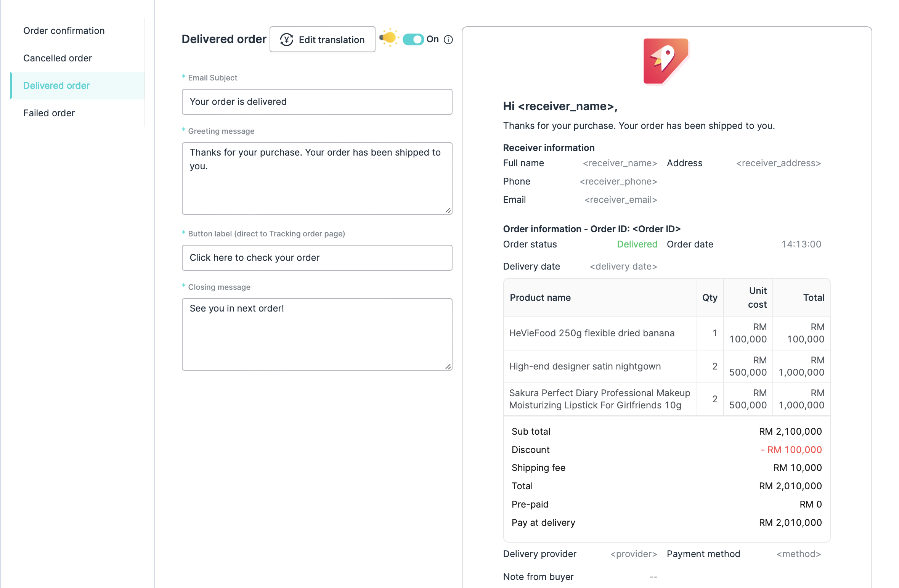Go to the Failed order section
The image size is (899, 588).
click(49, 113)
